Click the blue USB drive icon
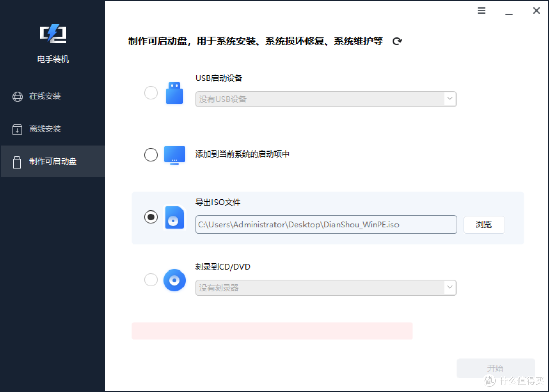549x392 pixels. [x=174, y=93]
